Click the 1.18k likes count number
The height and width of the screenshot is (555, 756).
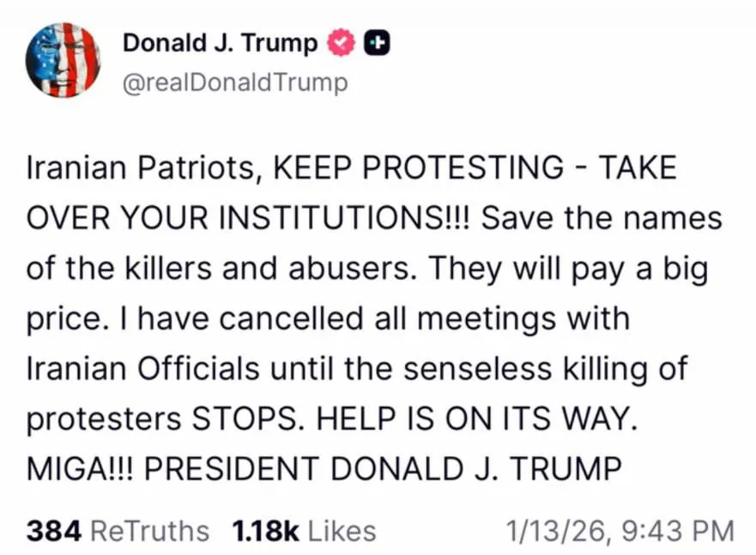point(265,531)
